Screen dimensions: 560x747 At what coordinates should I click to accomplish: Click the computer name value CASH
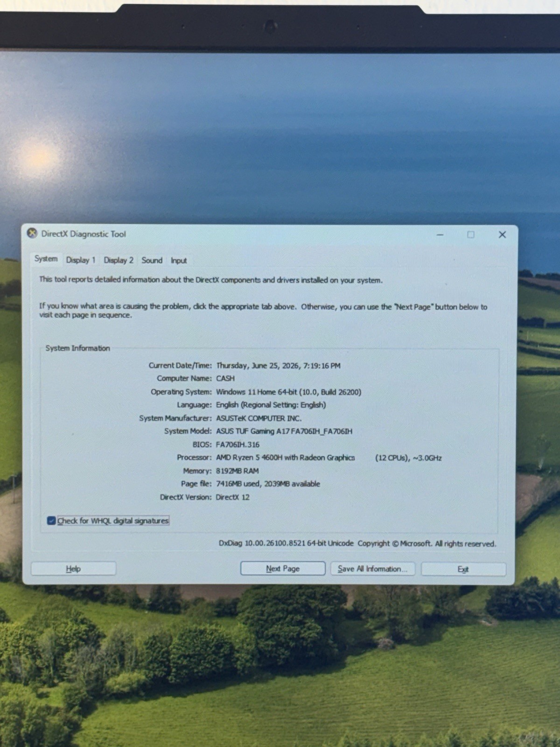coord(225,378)
